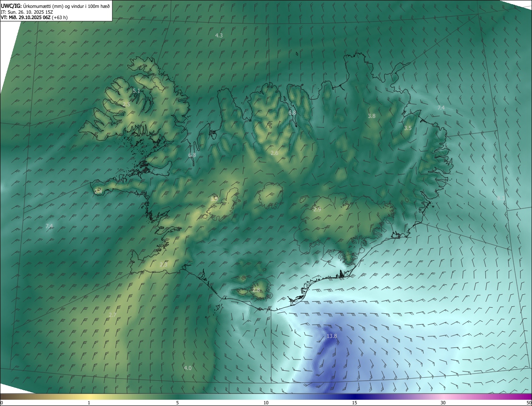532x406 pixels.
Task: Click the 3.5 value on the map
Action: (x=408, y=128)
